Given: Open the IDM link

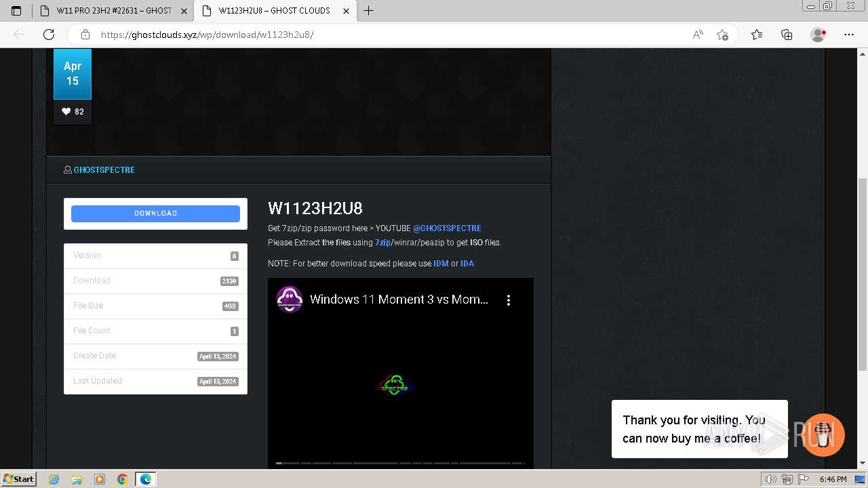Looking at the screenshot, I should (x=441, y=264).
